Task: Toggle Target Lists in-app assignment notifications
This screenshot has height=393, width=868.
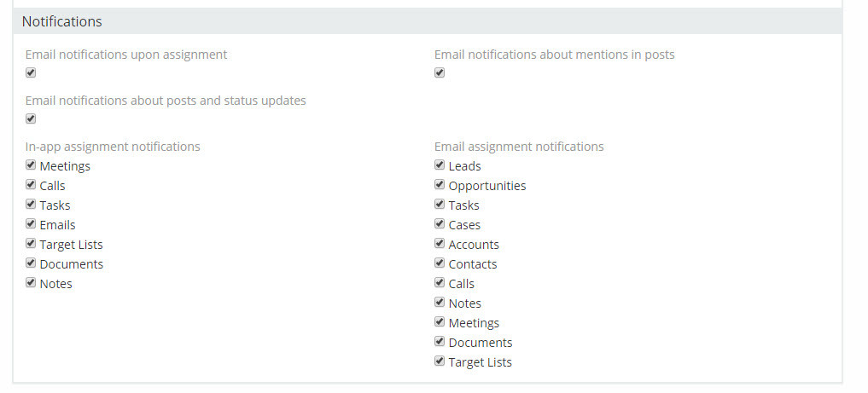Action: pos(31,244)
